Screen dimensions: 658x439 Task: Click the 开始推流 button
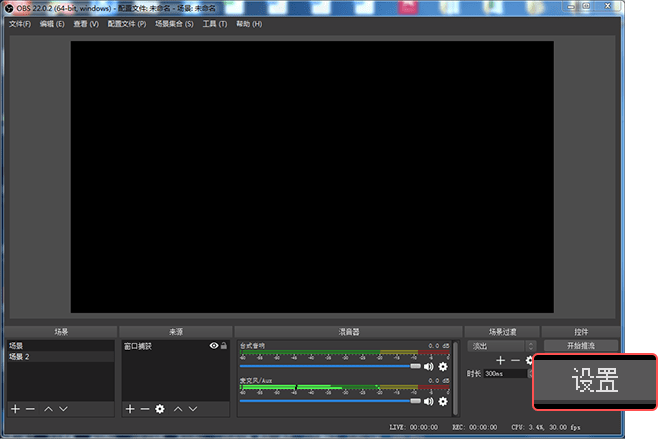(581, 346)
